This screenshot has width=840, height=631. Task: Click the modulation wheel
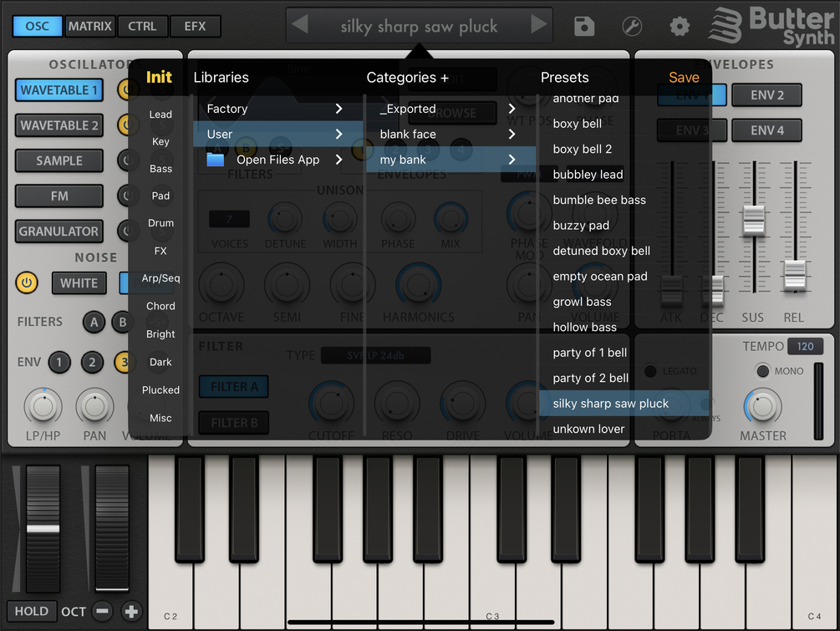[112, 528]
